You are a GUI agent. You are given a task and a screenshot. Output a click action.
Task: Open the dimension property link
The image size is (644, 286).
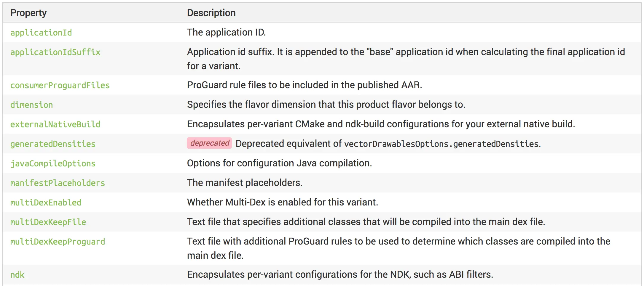point(32,105)
